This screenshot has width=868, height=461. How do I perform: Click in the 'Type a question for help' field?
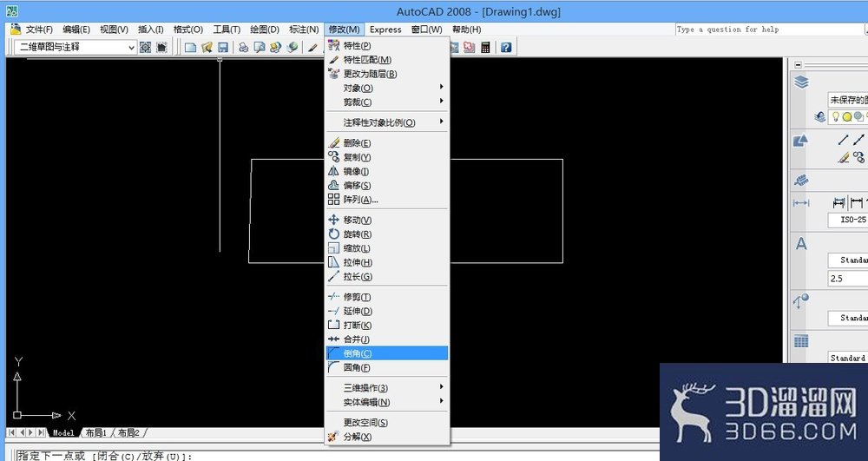772,30
